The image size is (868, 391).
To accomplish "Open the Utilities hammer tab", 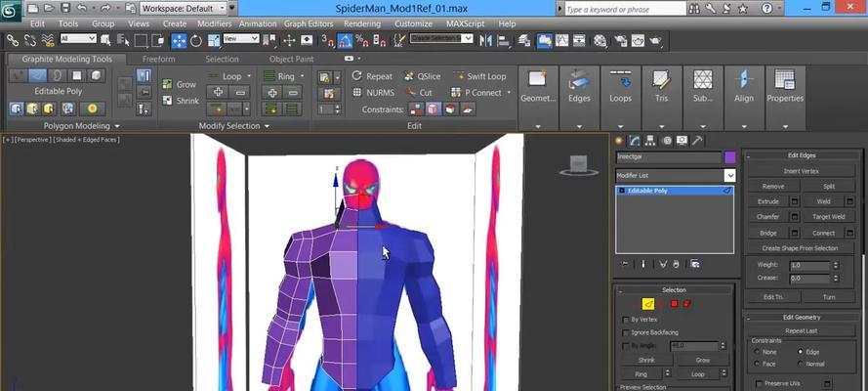I will [x=697, y=141].
